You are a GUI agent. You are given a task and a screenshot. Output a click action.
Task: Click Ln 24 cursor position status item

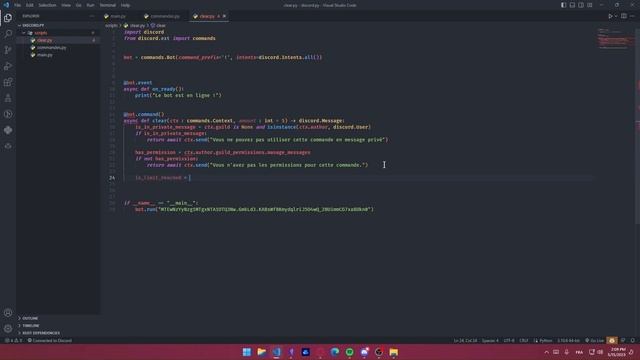465,340
